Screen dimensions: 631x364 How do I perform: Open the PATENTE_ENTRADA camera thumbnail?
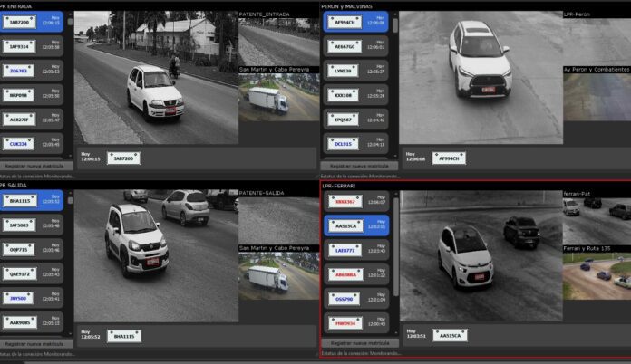click(279, 42)
